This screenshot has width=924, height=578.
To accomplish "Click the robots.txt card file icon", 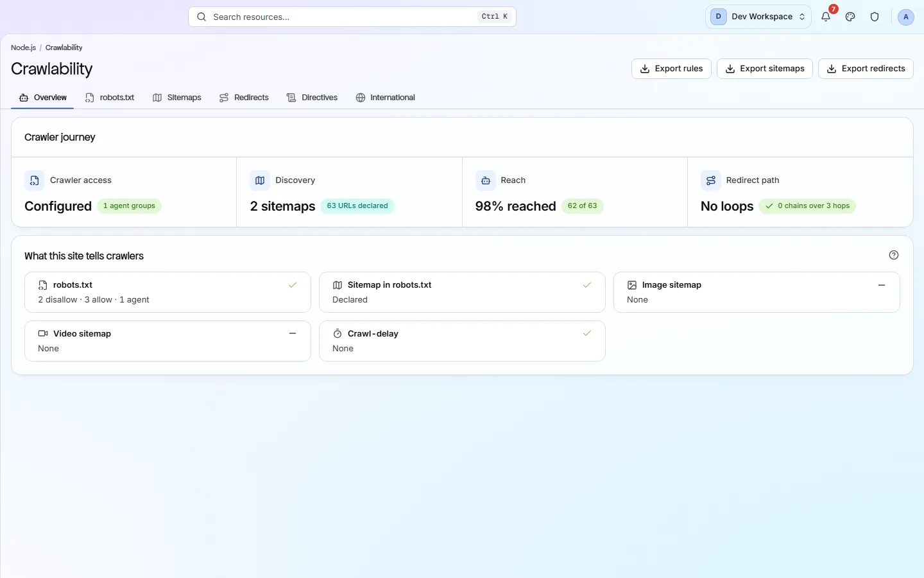I will tap(43, 285).
